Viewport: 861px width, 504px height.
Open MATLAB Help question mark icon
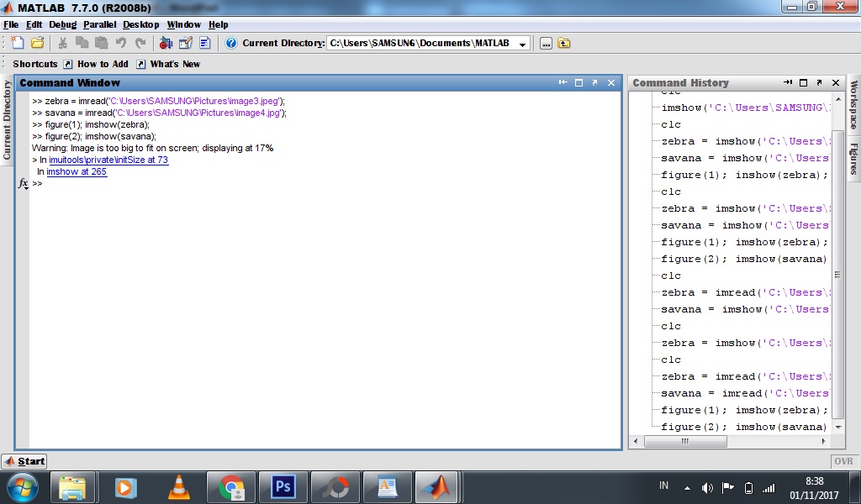click(x=231, y=43)
